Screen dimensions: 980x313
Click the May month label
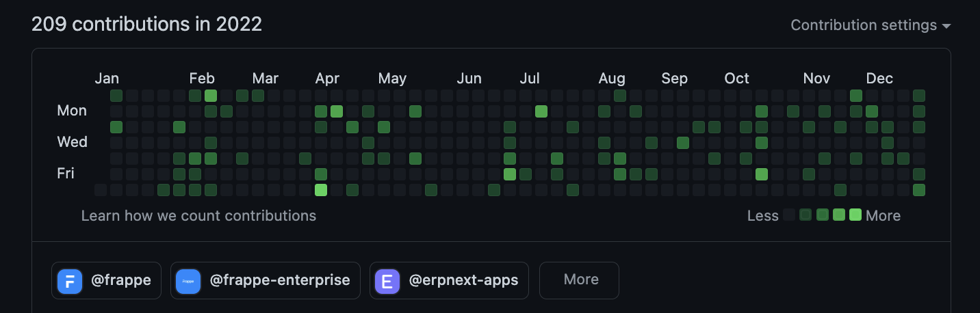pos(392,79)
